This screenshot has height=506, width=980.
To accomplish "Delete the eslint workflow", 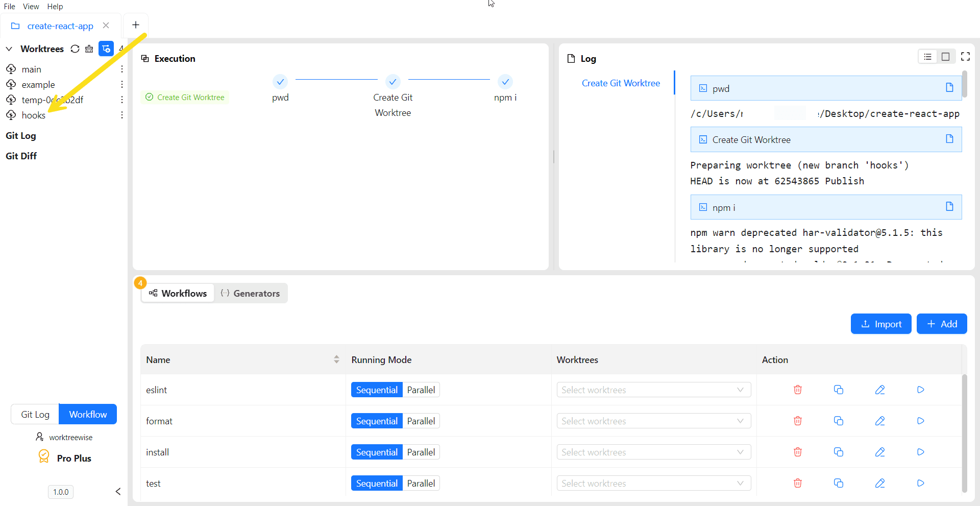I will point(797,390).
